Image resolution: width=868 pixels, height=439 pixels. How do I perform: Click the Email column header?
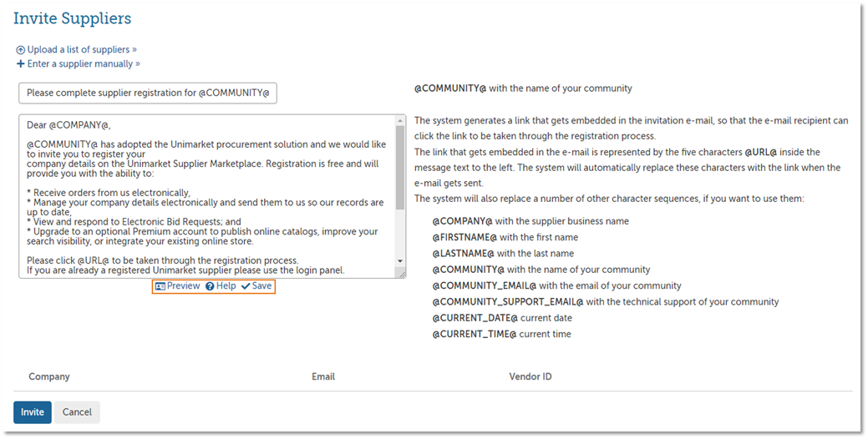[x=323, y=376]
